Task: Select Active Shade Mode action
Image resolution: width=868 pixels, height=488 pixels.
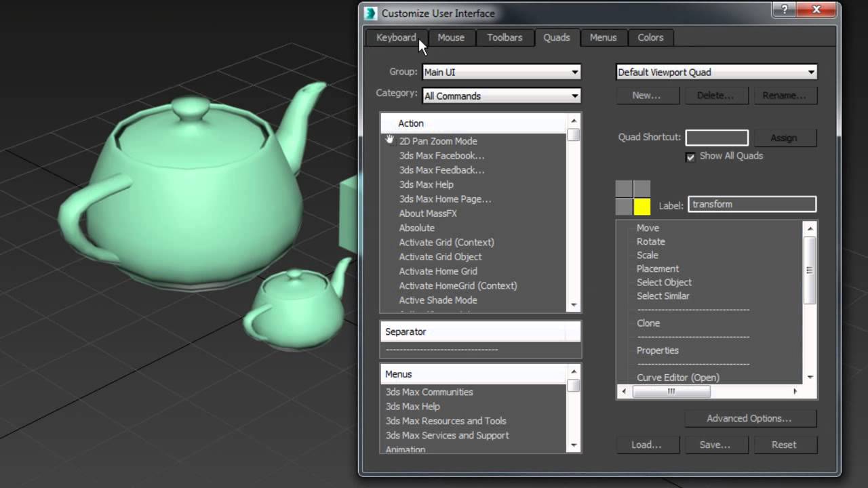Action: pyautogui.click(x=438, y=300)
